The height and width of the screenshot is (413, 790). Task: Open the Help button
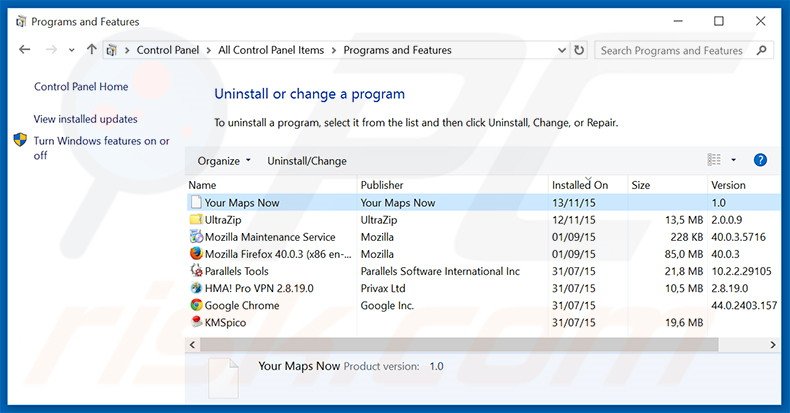point(760,160)
